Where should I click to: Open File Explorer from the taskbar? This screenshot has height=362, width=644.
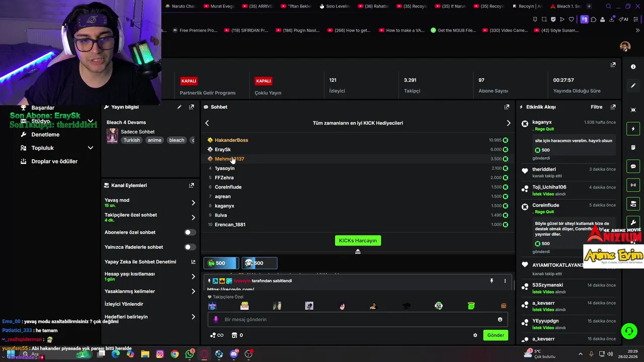(x=145, y=354)
